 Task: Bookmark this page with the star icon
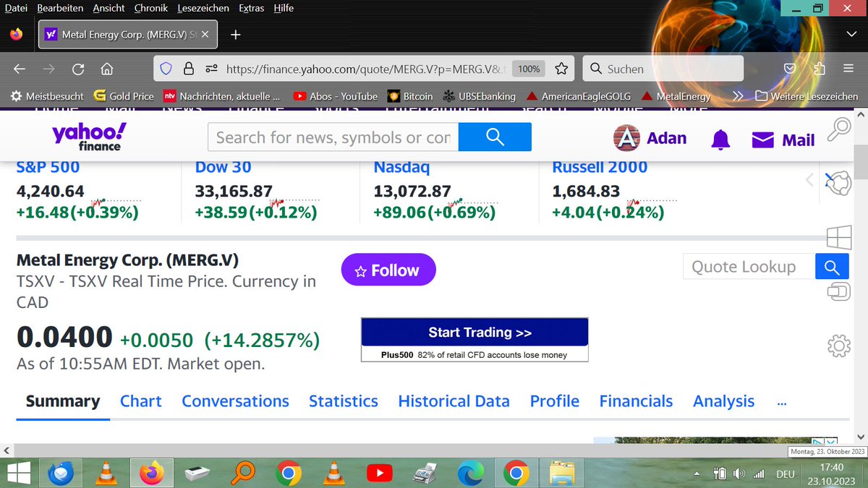coord(561,69)
